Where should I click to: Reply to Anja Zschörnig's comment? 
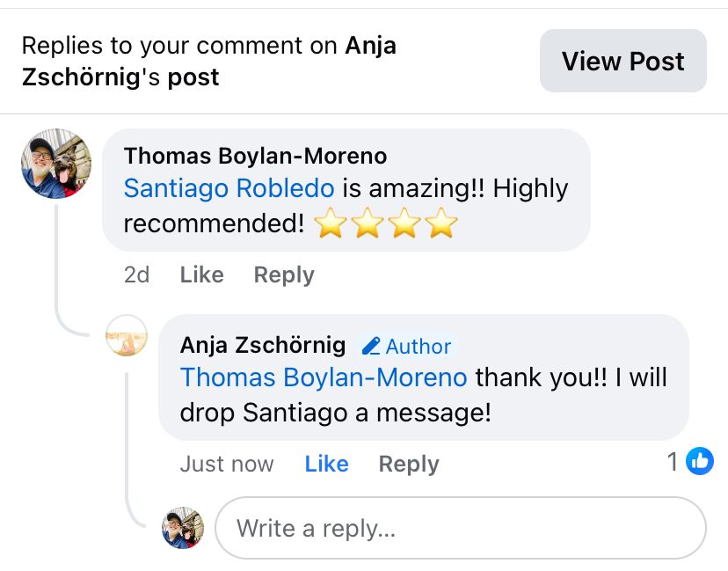tap(409, 464)
